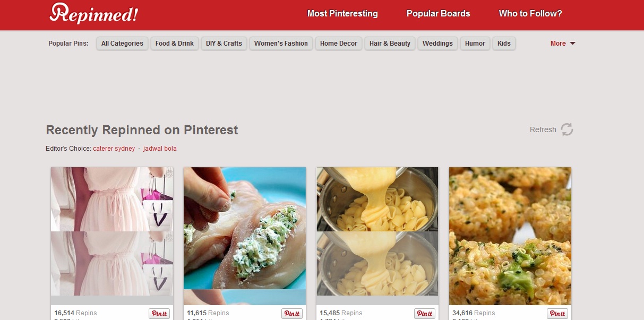The image size is (644, 320).
Task: Go to Popular Boards
Action: coord(438,14)
